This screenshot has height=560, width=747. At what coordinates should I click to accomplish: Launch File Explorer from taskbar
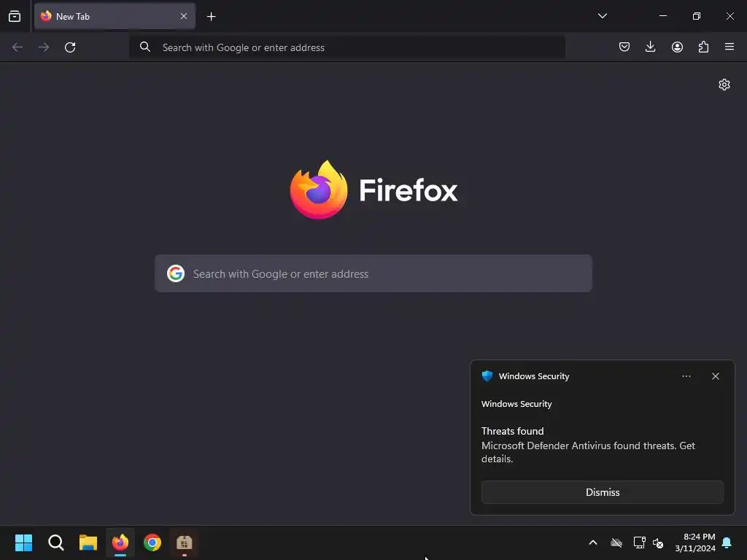[88, 542]
